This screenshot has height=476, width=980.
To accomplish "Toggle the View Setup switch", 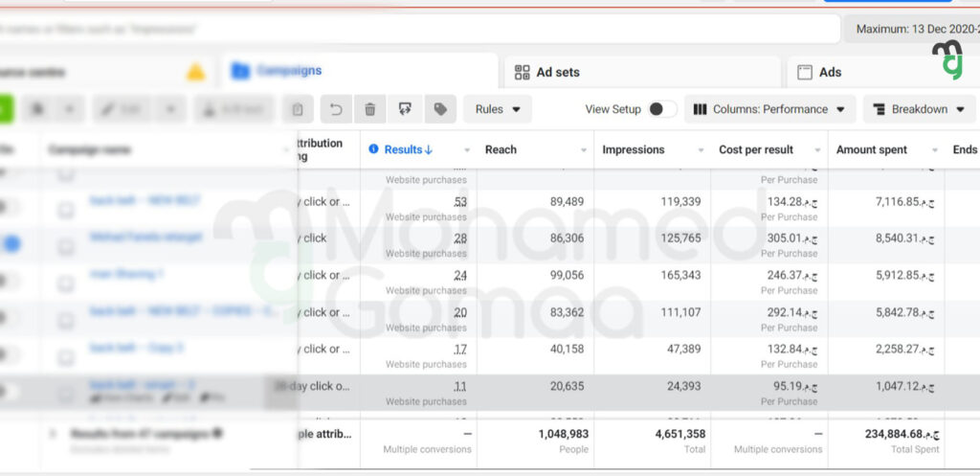I will coord(662,109).
